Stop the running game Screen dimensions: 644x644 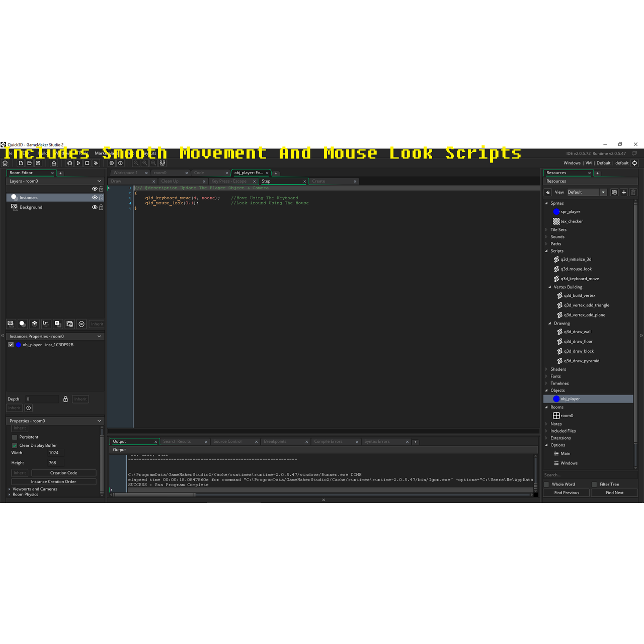coord(87,163)
